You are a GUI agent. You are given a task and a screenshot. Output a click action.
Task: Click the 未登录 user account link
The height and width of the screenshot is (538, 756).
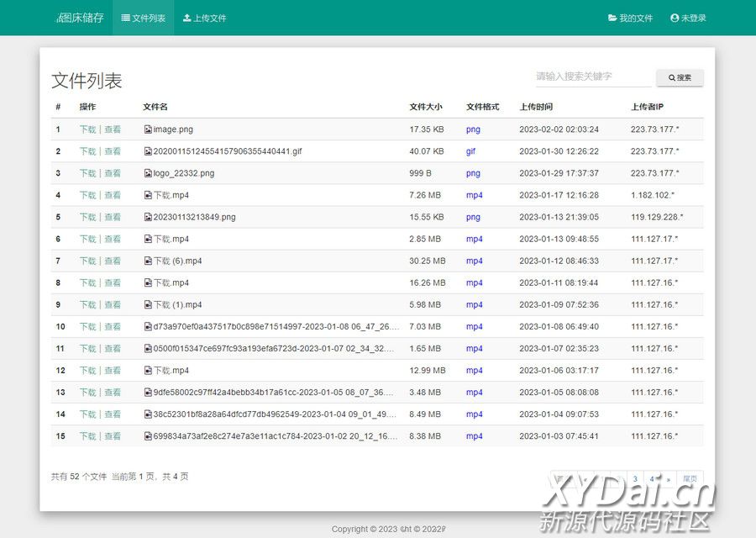tap(688, 18)
